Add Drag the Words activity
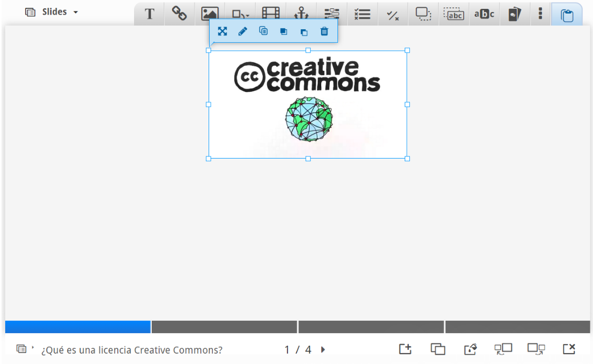593x364 pixels. 454,14
